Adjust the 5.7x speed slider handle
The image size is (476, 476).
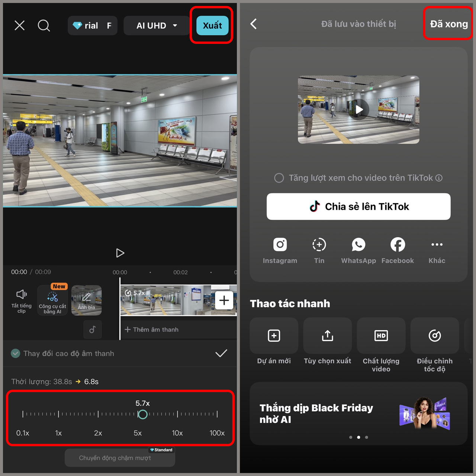[143, 414]
